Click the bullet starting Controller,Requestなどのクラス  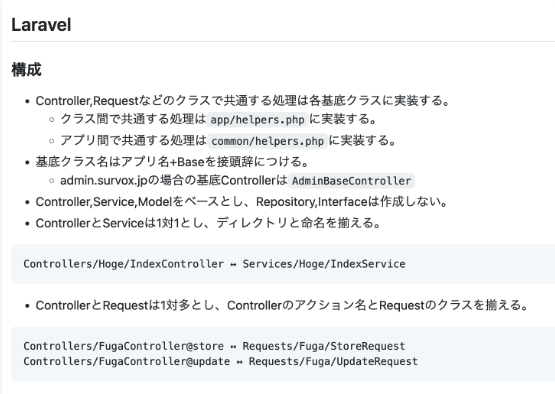243,101
